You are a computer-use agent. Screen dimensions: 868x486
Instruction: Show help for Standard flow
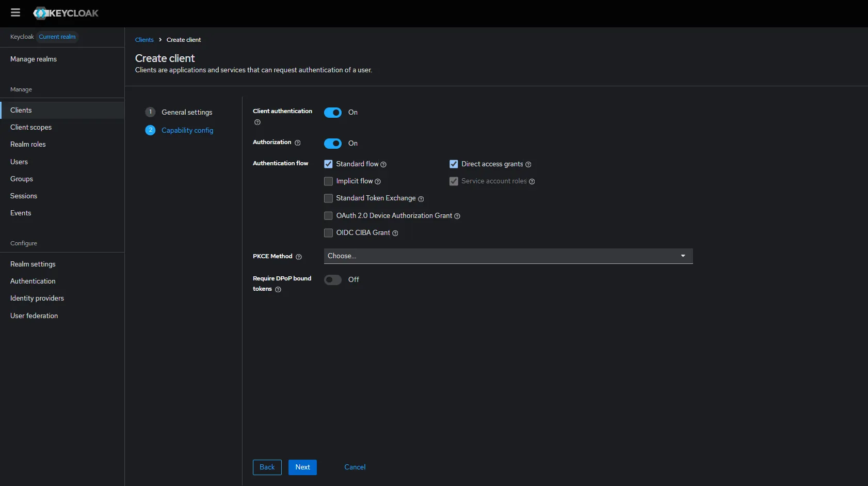point(383,164)
